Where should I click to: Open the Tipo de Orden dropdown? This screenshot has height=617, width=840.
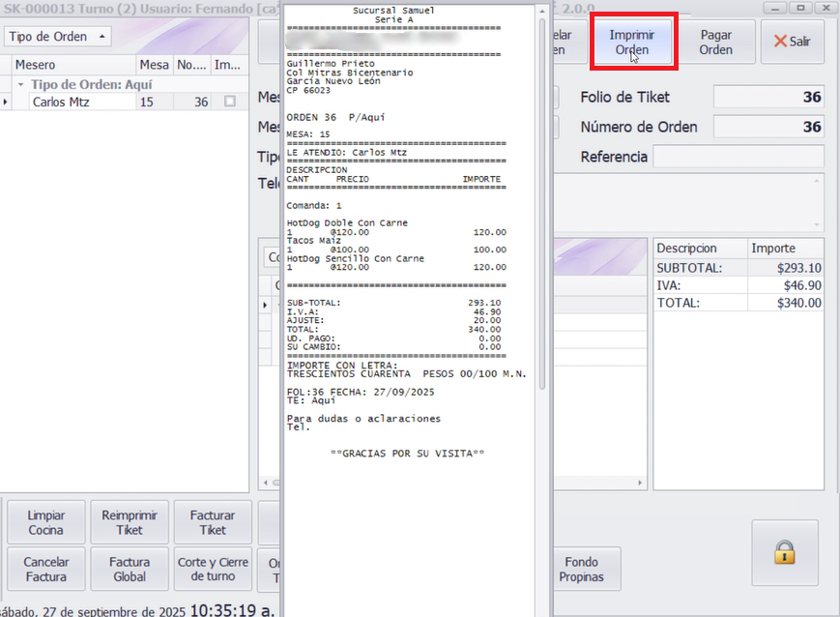point(58,37)
